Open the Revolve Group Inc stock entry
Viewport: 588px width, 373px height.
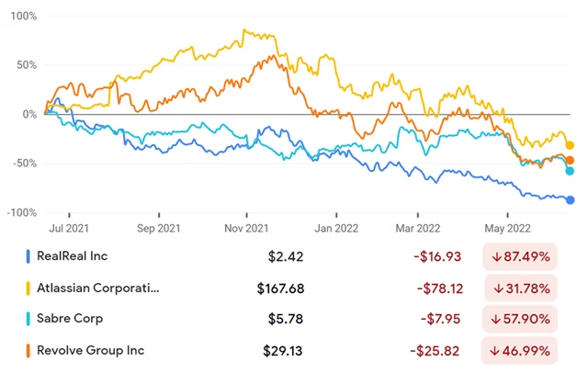click(x=91, y=351)
